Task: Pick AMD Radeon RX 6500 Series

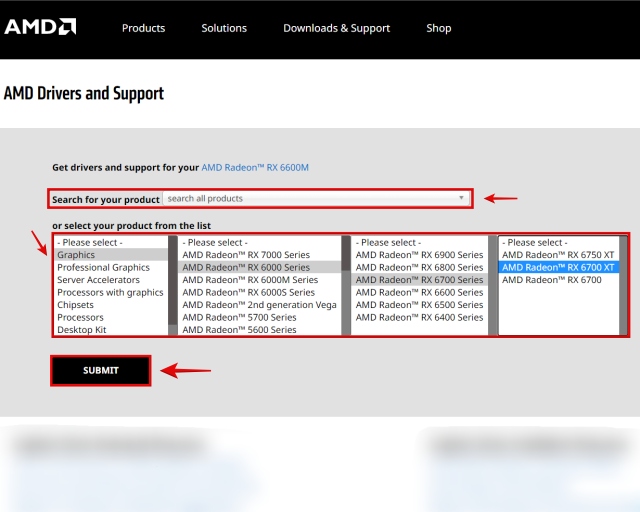Action: [420, 305]
